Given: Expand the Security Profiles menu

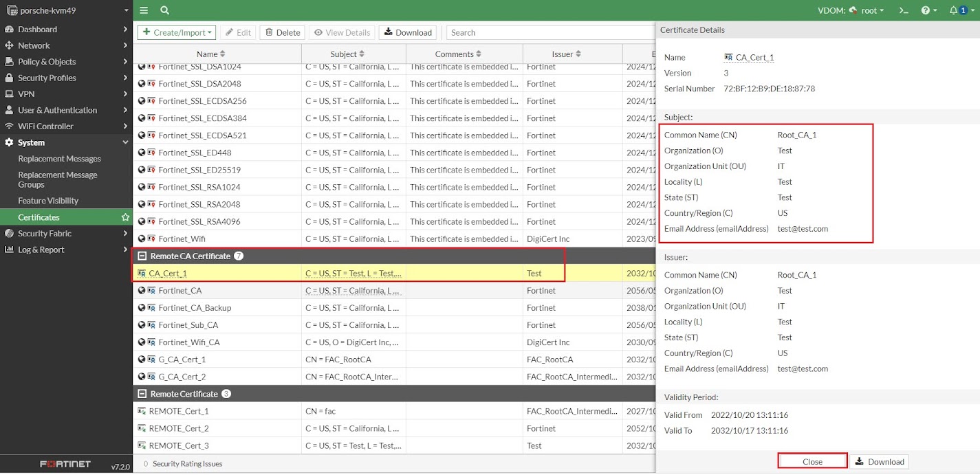Looking at the screenshot, I should point(66,78).
